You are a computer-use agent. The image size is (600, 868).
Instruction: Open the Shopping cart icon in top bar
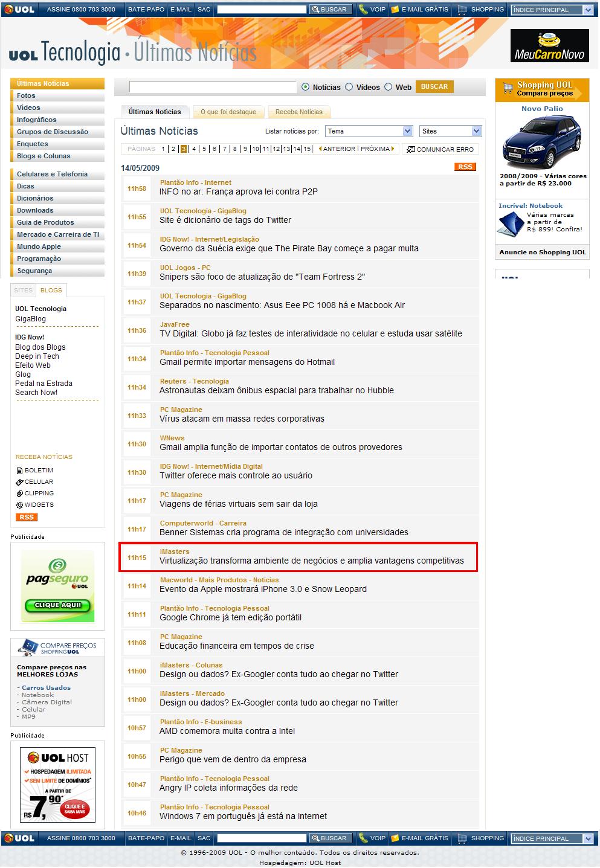click(x=462, y=10)
